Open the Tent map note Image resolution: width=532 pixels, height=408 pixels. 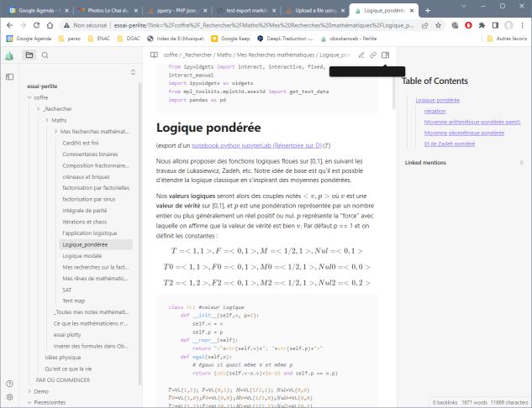coord(74,301)
